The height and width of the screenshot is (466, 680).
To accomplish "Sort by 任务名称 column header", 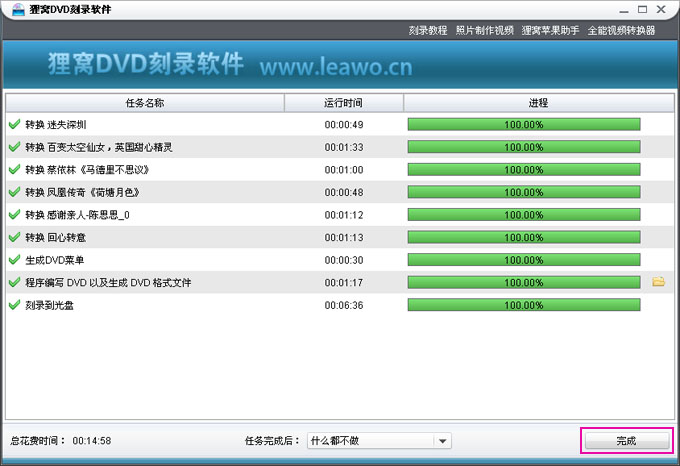I will click(145, 103).
